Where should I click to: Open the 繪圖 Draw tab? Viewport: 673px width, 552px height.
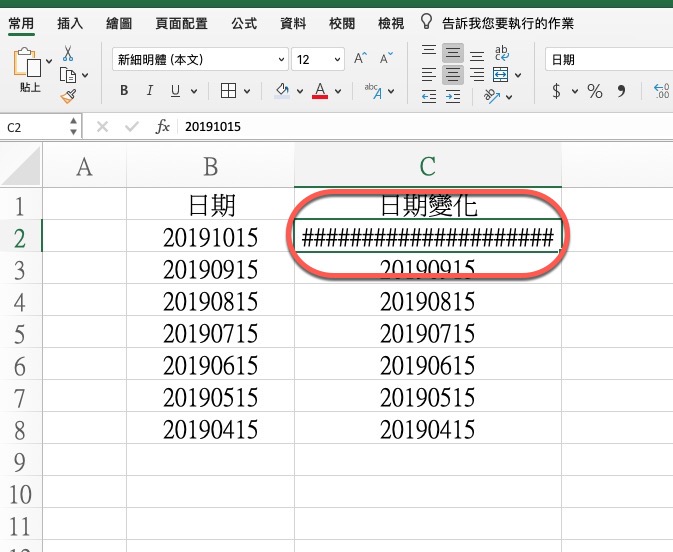119,23
